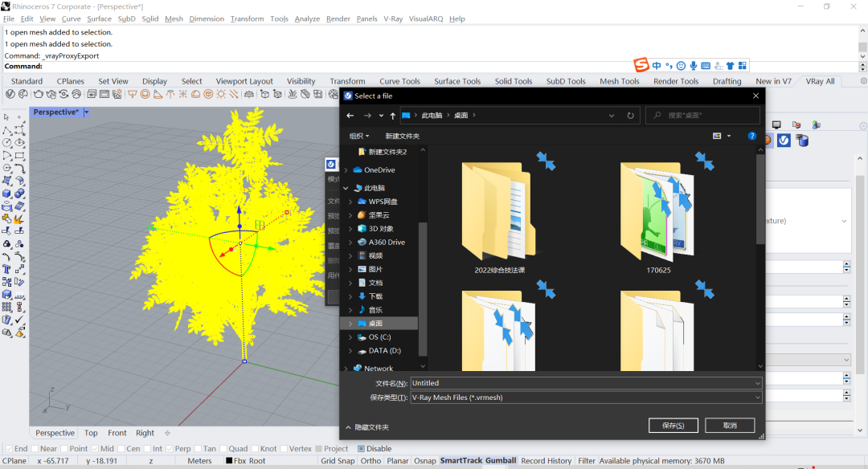Toggle the Cen osnap checkbox
868x469 pixels.
tap(121, 449)
